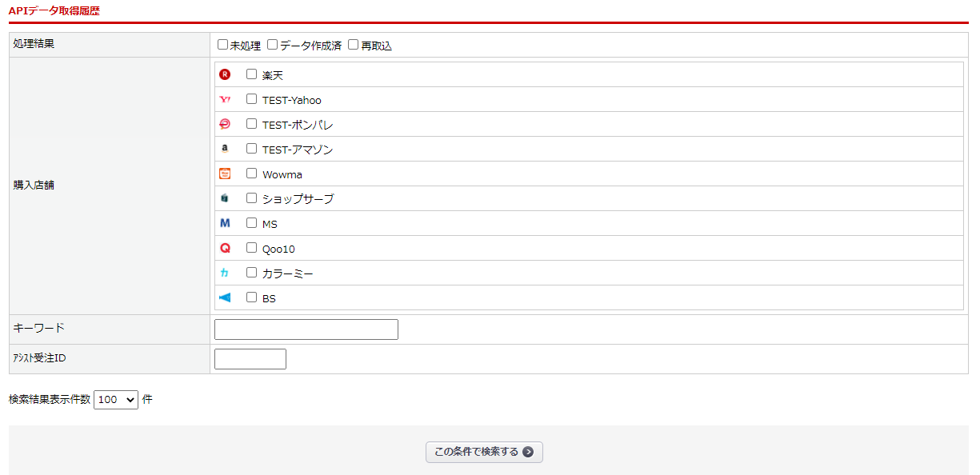Image resolution: width=980 pixels, height=475 pixels.
Task: Check the TEST-Yahoo store checkbox
Action: coord(252,99)
